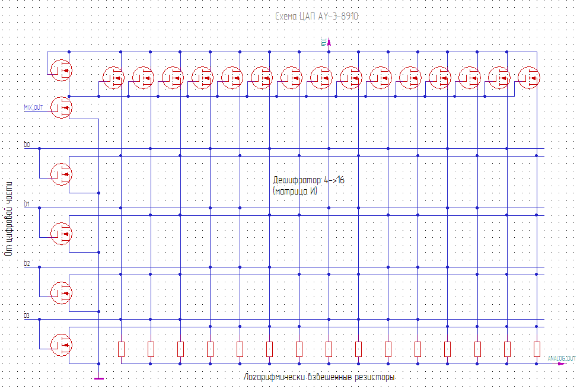Select the transistor connected to MIX_OUT
This screenshot has height=392, width=580.
tap(62, 107)
